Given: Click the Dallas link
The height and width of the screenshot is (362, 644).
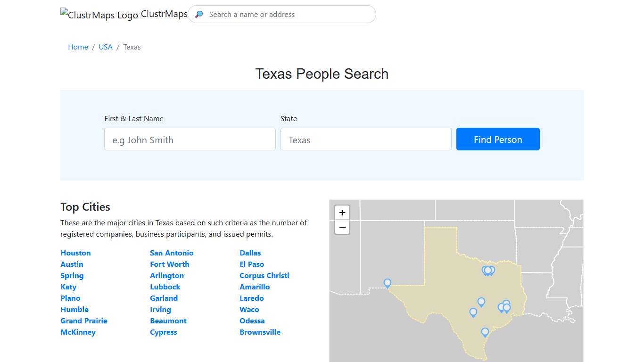Looking at the screenshot, I should click(250, 253).
